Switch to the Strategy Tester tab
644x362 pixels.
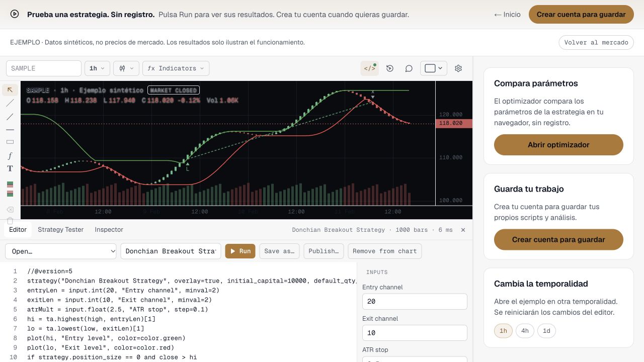(x=61, y=230)
